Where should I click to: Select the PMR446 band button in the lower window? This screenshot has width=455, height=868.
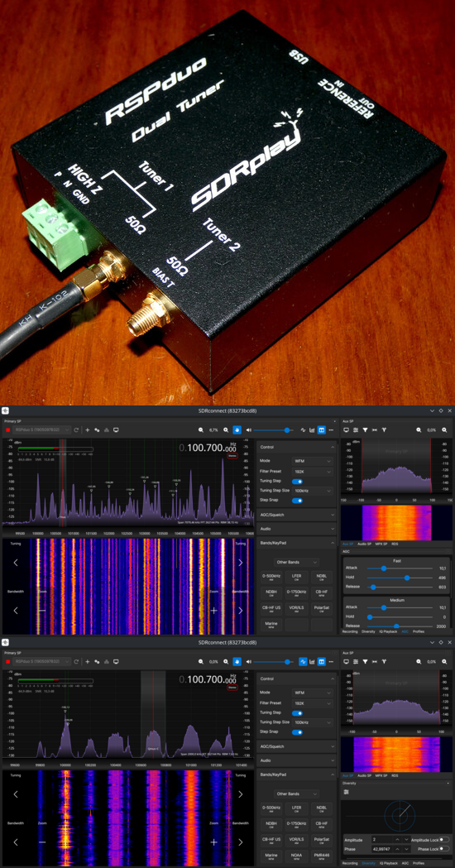click(322, 856)
